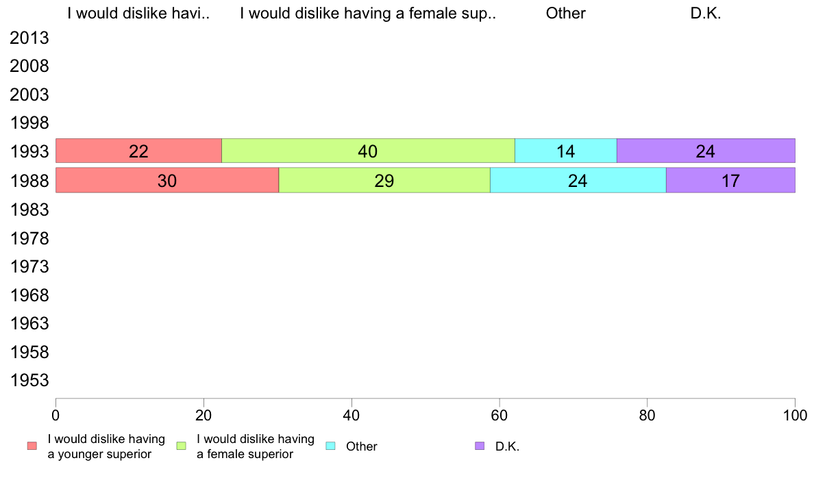
Task: Select the 1988 cyan segment labeled 24
Action: pyautogui.click(x=578, y=180)
